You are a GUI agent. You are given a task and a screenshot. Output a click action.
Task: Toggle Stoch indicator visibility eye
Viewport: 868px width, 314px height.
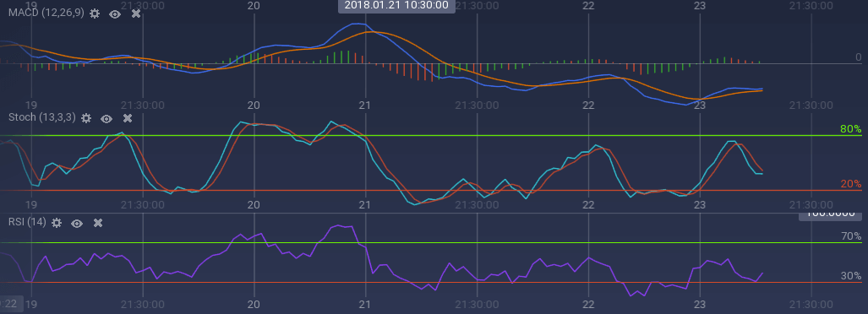pyautogui.click(x=106, y=118)
